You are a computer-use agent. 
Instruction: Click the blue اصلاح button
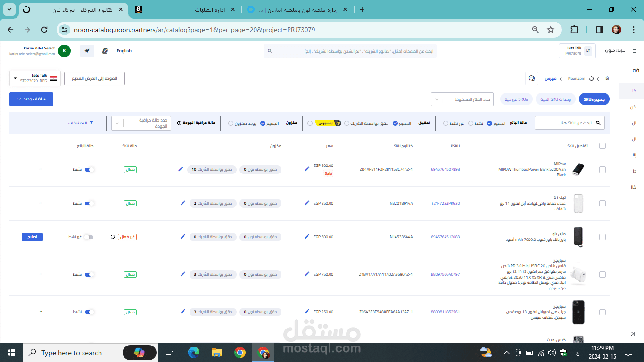tap(32, 237)
